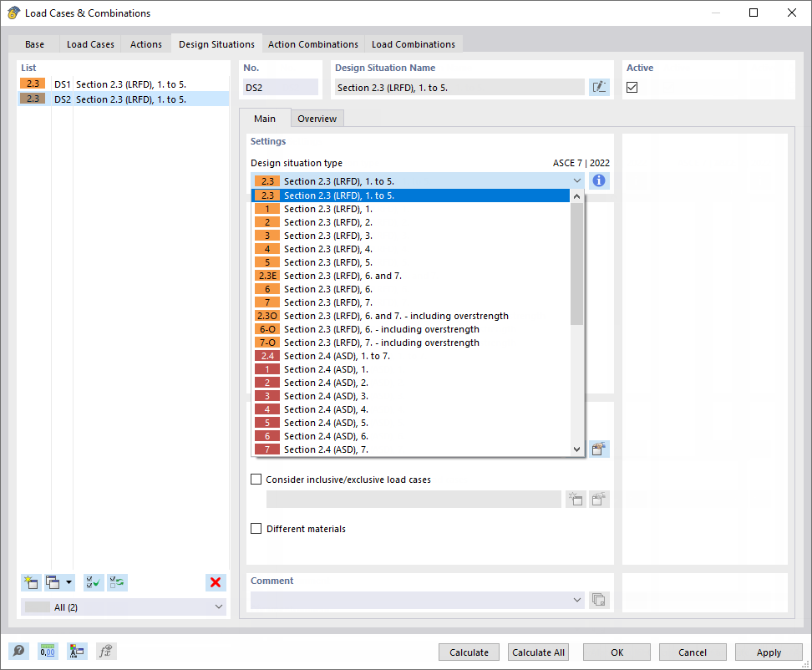
Task: Open info about the selected design situation type
Action: 599,180
